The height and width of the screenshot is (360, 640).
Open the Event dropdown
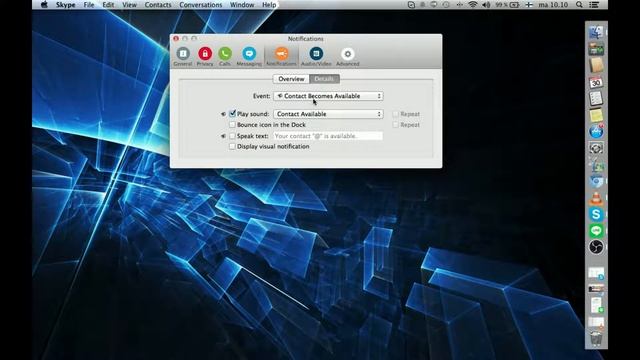[x=328, y=96]
